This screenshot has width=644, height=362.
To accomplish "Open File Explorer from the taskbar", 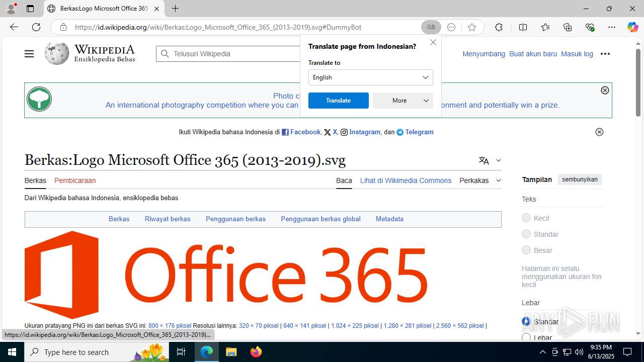I will click(x=231, y=352).
